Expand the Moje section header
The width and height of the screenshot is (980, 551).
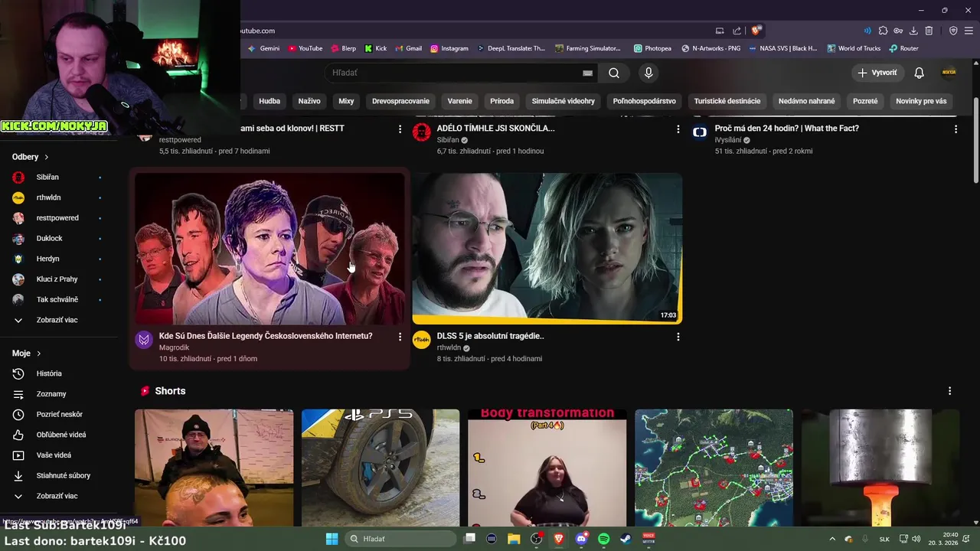tap(27, 354)
